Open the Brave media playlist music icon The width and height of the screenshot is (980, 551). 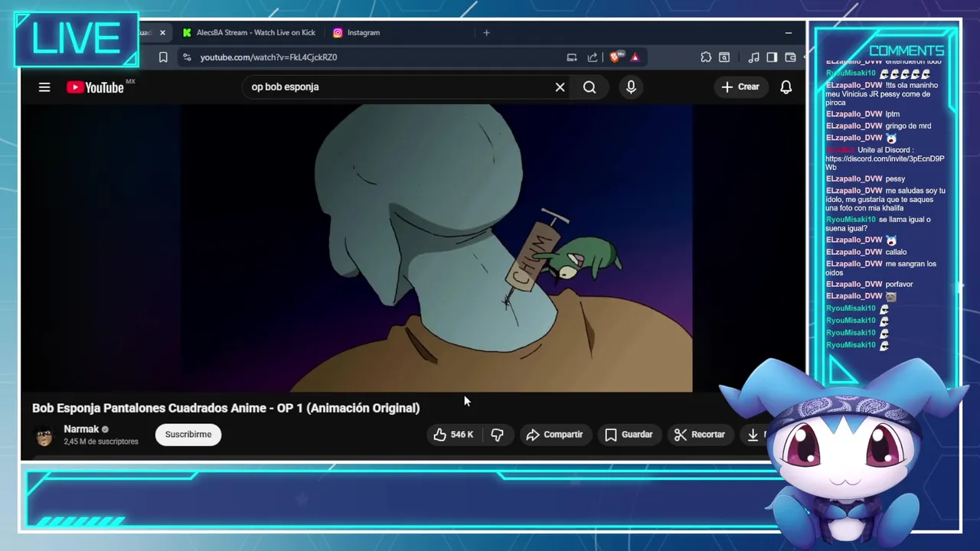[x=753, y=57]
